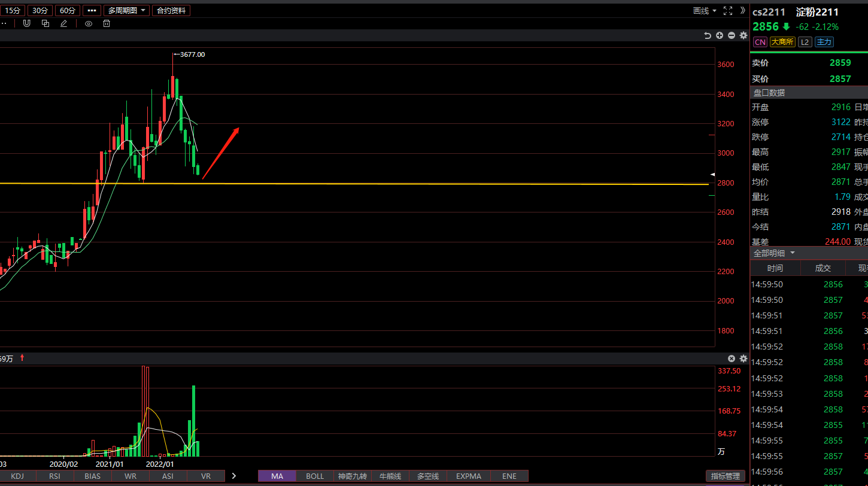868x486 pixels.
Task: Click the white price marker on axis
Action: tap(712, 174)
